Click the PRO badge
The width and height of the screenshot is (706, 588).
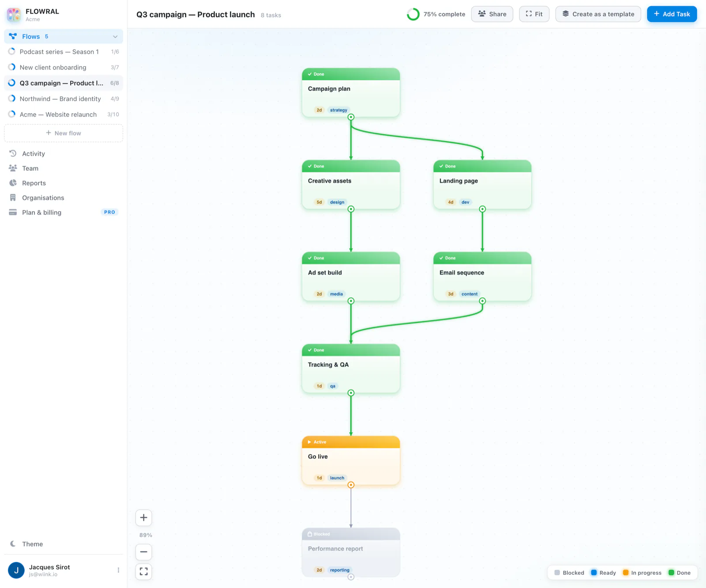click(109, 212)
